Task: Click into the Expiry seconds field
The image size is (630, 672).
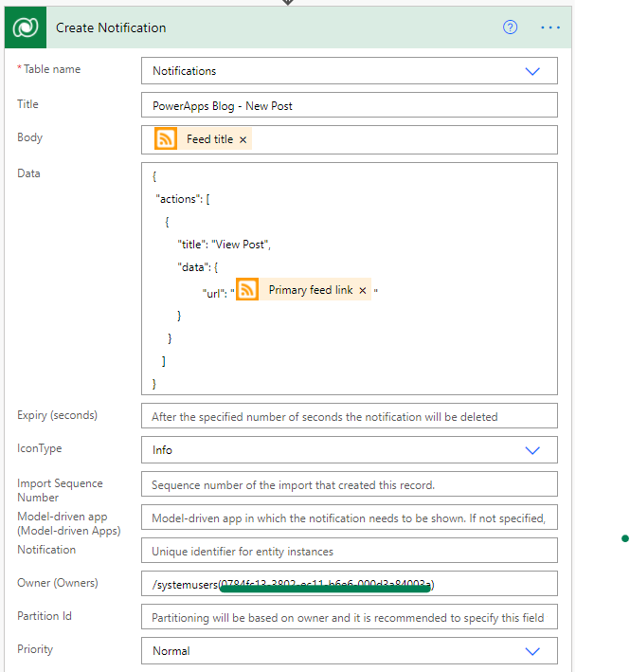Action: tap(350, 416)
